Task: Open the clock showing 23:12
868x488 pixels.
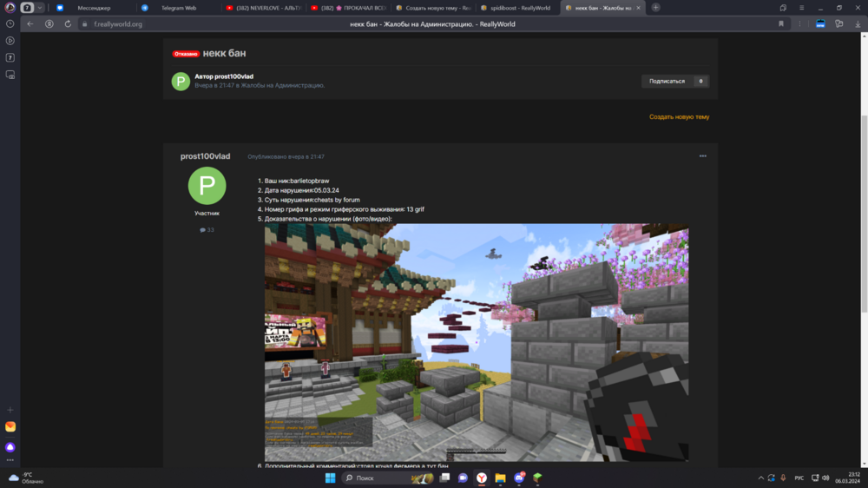Action: [x=849, y=478]
